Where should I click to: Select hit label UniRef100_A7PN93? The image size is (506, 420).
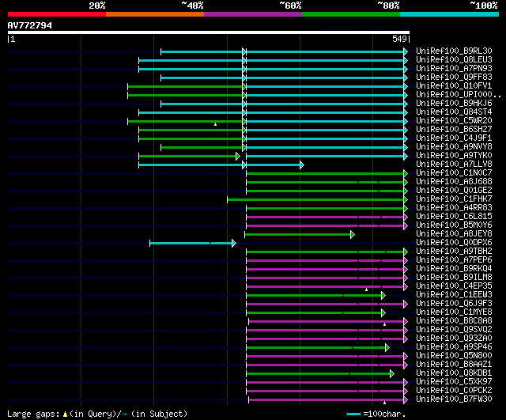coord(454,69)
